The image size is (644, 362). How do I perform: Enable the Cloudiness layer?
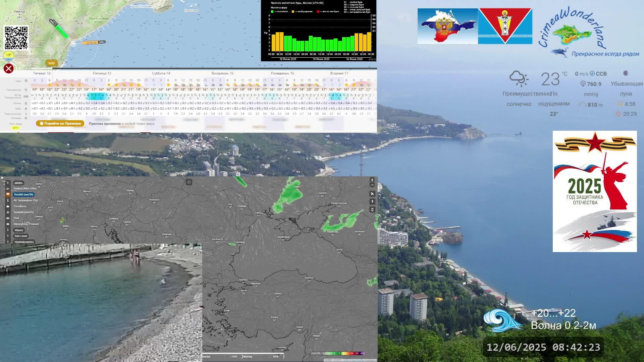[x=20, y=206]
